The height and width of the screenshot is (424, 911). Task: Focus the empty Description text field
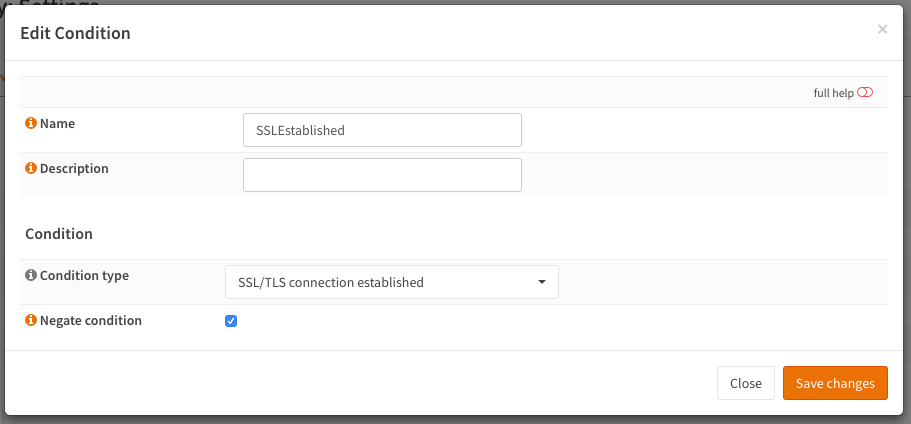(x=382, y=175)
